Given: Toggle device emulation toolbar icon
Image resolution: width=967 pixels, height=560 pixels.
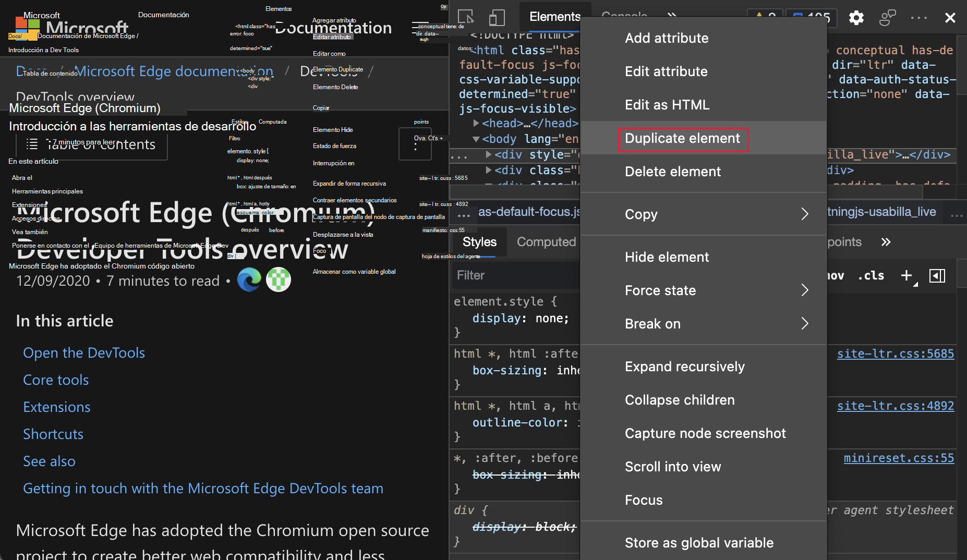Looking at the screenshot, I should (x=497, y=17).
